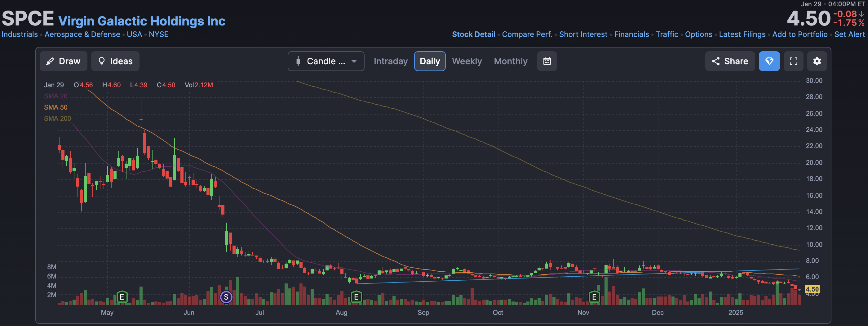The width and height of the screenshot is (868, 326).
Task: Click the H 4.60 high value readout
Action: click(x=112, y=85)
